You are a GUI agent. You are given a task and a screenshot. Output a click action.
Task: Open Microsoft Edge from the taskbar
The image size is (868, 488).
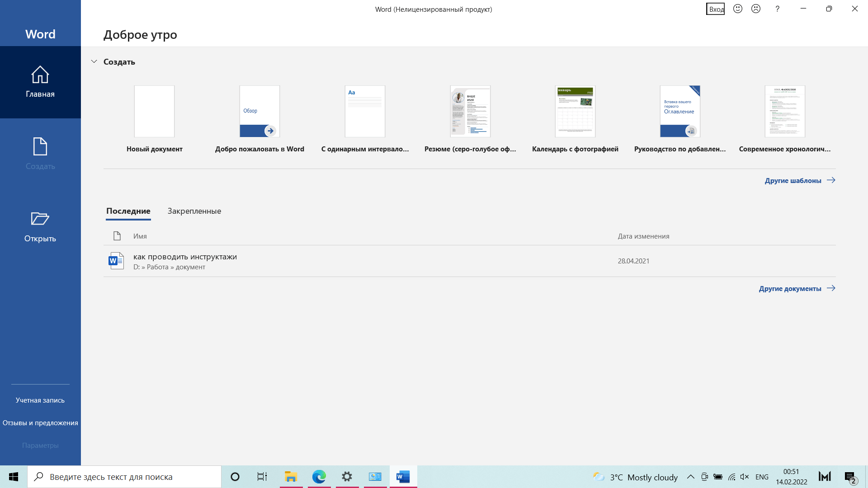pyautogui.click(x=319, y=477)
